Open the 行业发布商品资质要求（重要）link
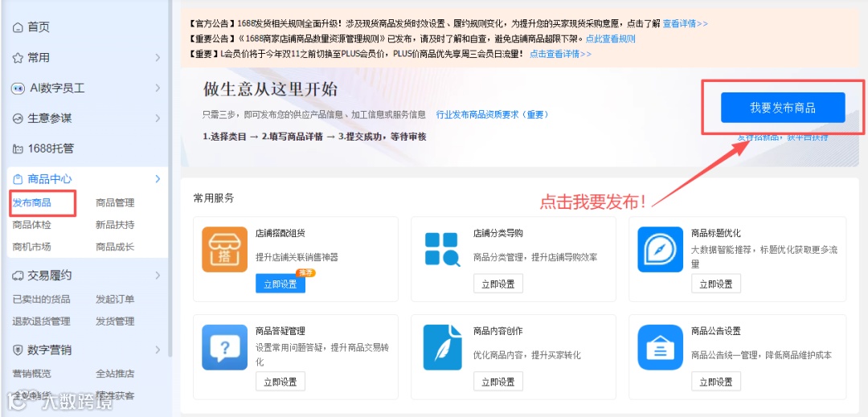Viewport: 868px width, 417px height. tap(492, 114)
